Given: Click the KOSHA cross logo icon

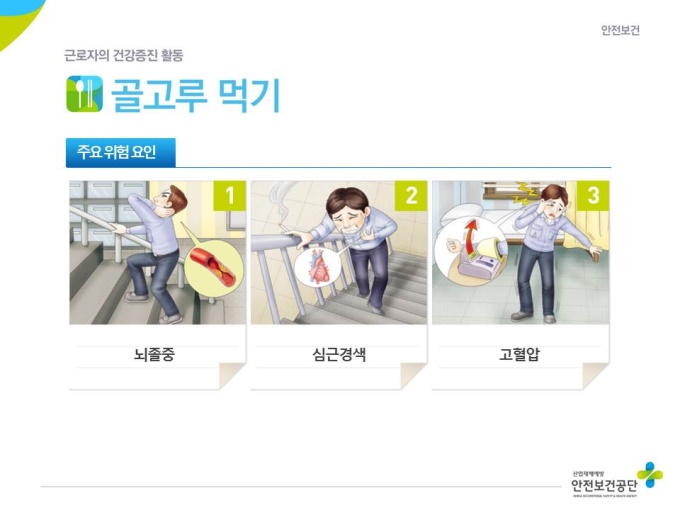Looking at the screenshot, I should pyautogui.click(x=650, y=475).
